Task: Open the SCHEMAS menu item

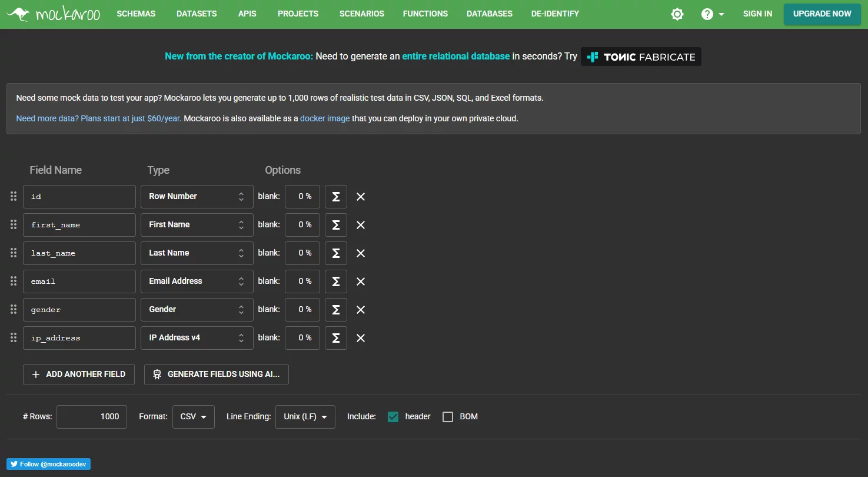Action: tap(136, 14)
